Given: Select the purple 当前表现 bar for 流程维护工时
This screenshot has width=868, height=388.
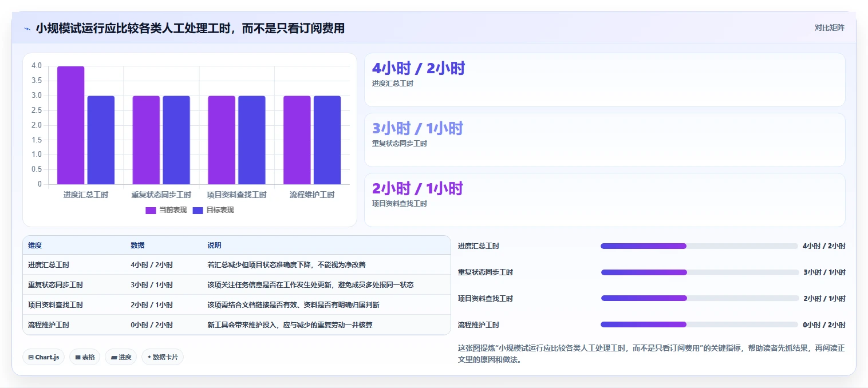Looking at the screenshot, I should (297, 140).
